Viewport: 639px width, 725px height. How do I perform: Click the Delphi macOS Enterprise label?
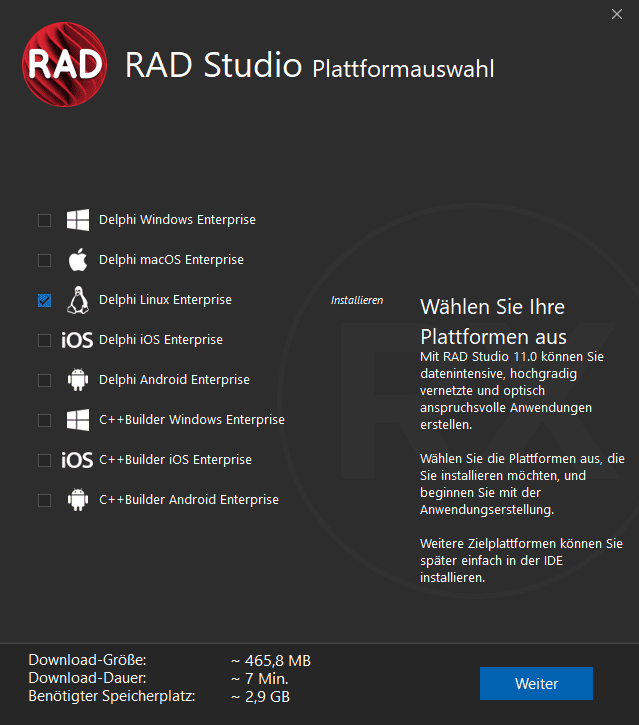(x=171, y=260)
